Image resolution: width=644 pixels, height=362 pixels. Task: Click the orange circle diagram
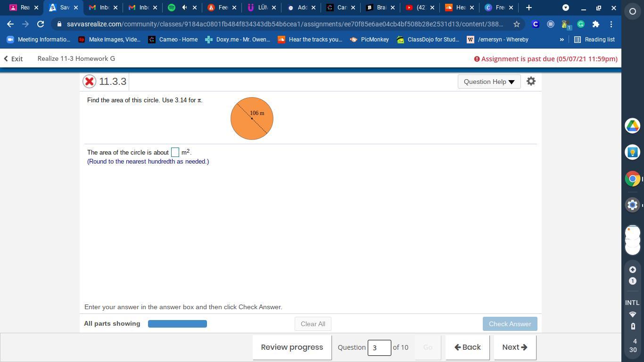point(252,118)
